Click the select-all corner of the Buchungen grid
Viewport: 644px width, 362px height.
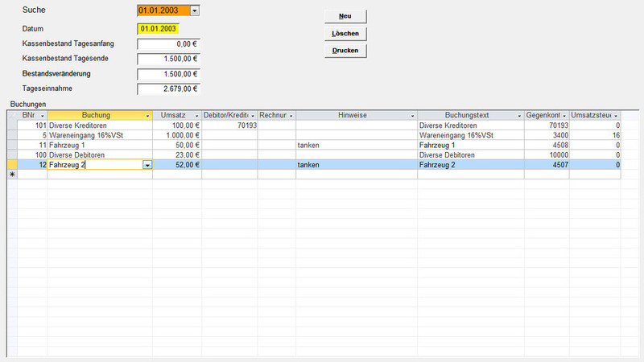point(12,115)
